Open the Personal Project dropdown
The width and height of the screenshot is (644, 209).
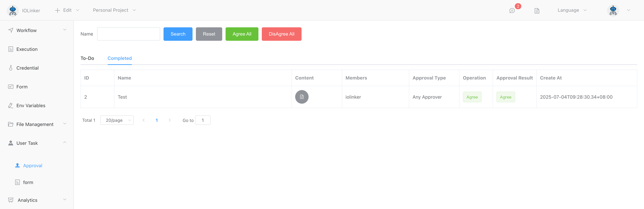click(x=114, y=10)
